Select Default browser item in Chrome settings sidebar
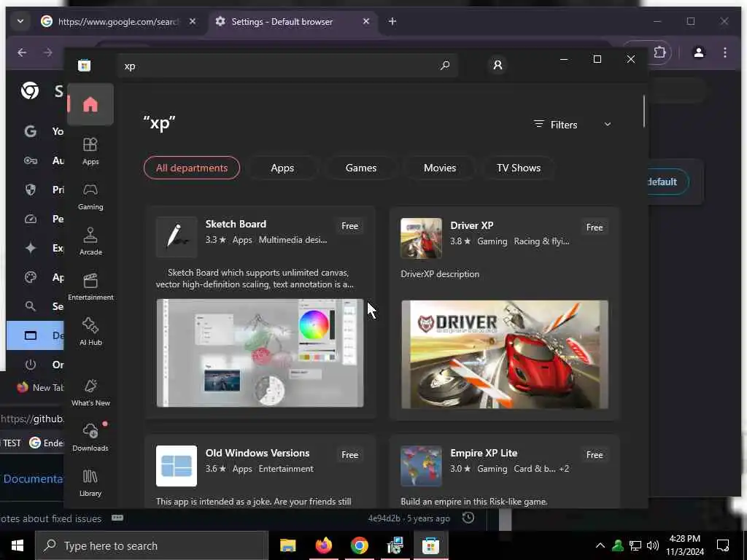747x560 pixels. 35,335
